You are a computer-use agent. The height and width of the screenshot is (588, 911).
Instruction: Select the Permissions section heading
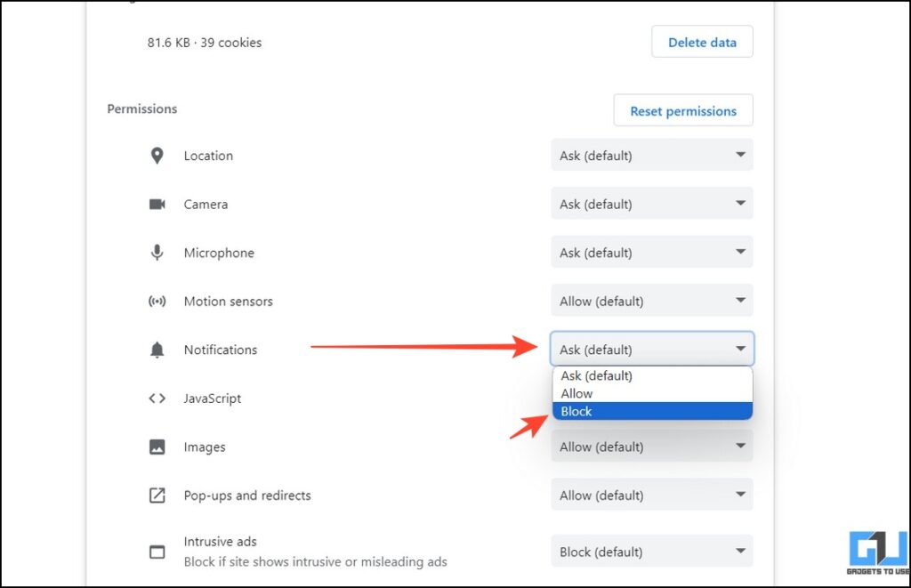pyautogui.click(x=141, y=109)
